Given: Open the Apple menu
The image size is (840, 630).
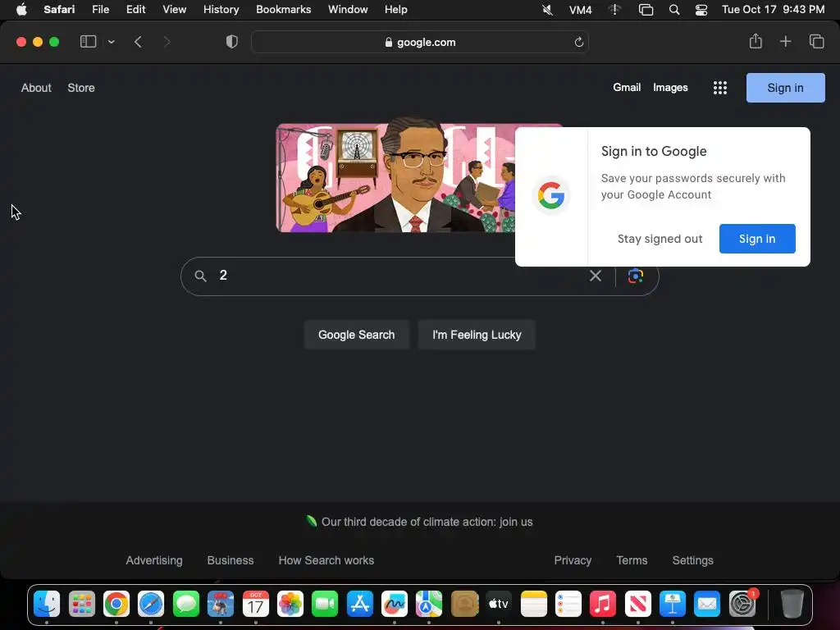Looking at the screenshot, I should pos(21,10).
